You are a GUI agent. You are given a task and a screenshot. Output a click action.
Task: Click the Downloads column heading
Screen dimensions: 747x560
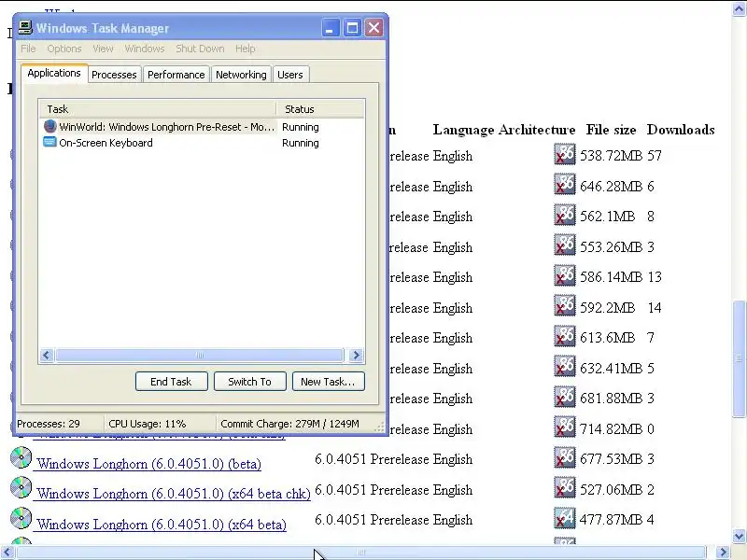point(681,130)
